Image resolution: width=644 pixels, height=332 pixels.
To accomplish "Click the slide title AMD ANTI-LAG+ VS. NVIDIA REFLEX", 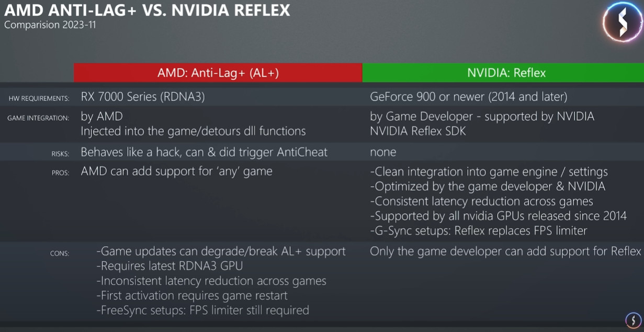I will point(147,10).
